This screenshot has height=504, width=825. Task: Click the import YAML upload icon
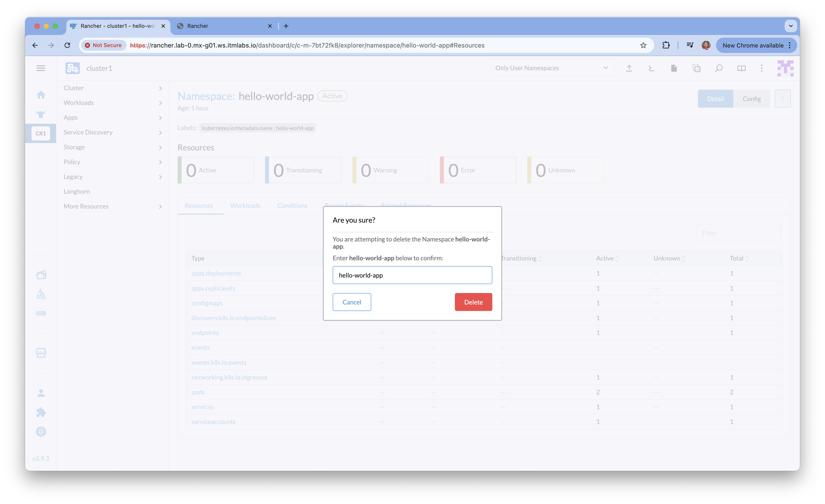[x=629, y=68]
